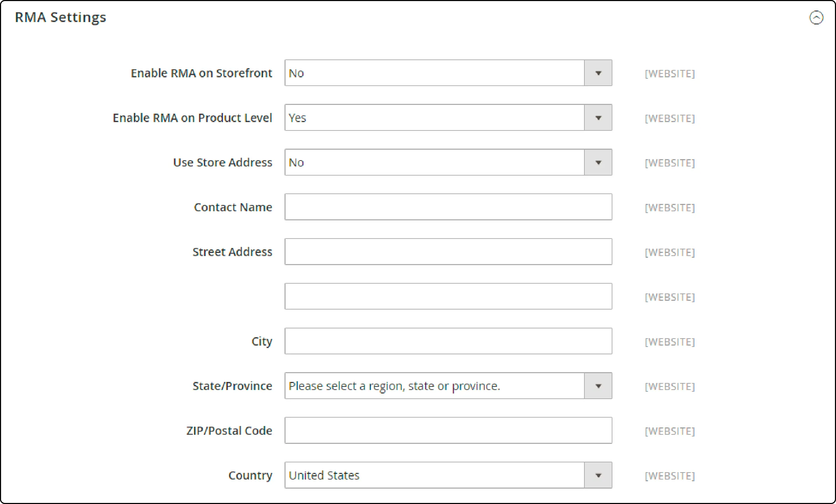
Task: Click the State/Province field label
Action: coord(232,386)
